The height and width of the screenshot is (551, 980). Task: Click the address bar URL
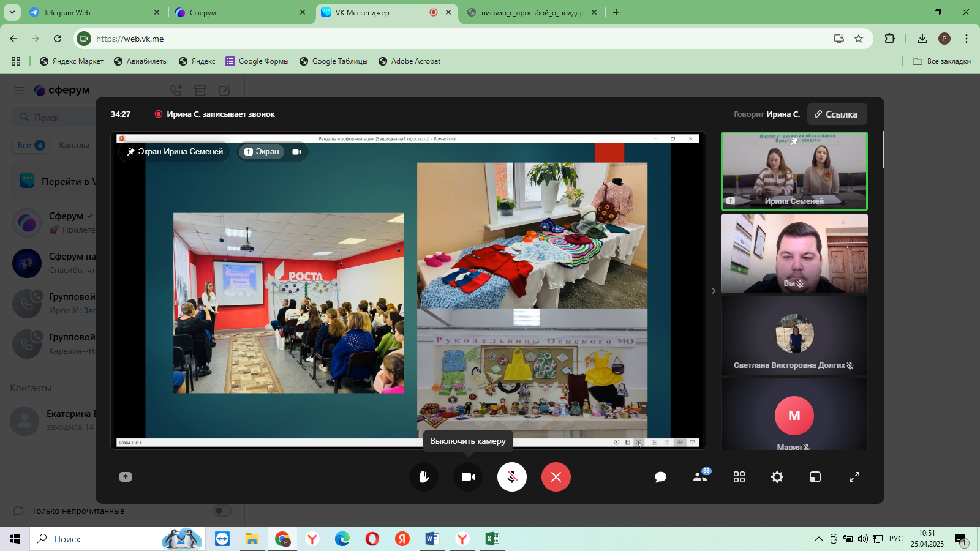coord(130,39)
